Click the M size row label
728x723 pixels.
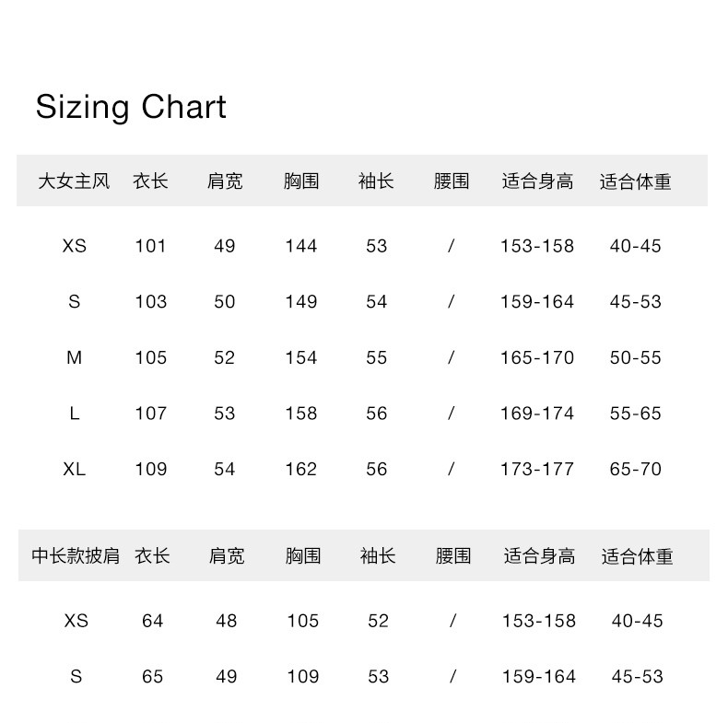click(75, 357)
